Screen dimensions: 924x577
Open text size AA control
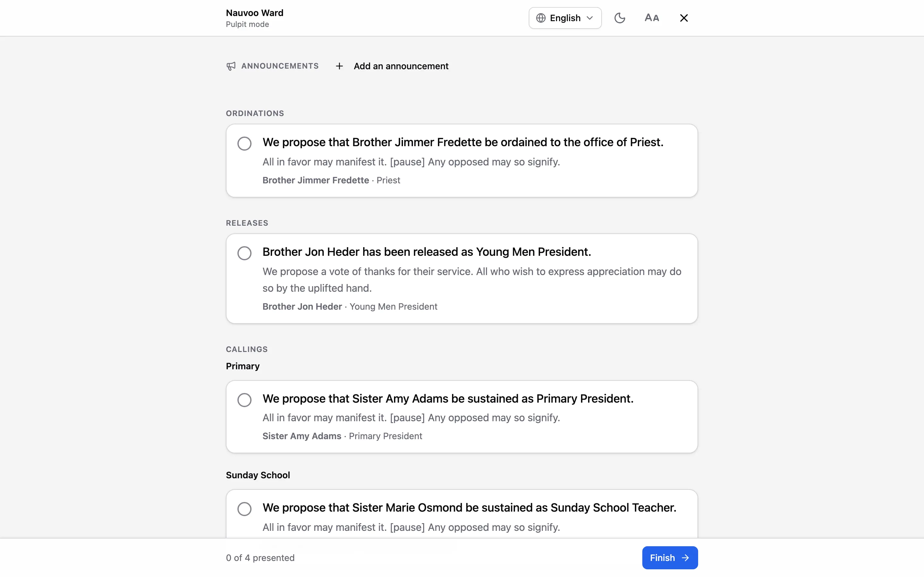pos(652,18)
